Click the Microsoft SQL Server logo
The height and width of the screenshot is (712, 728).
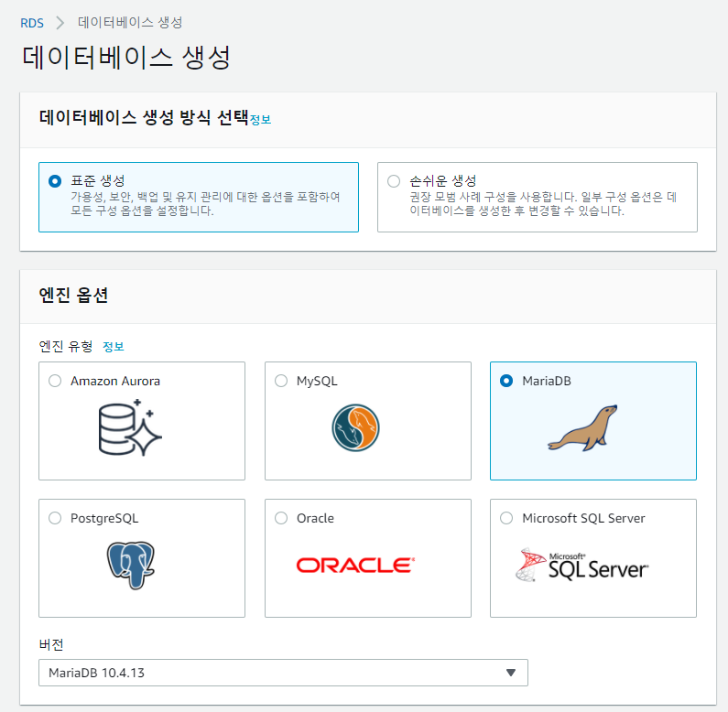[582, 565]
